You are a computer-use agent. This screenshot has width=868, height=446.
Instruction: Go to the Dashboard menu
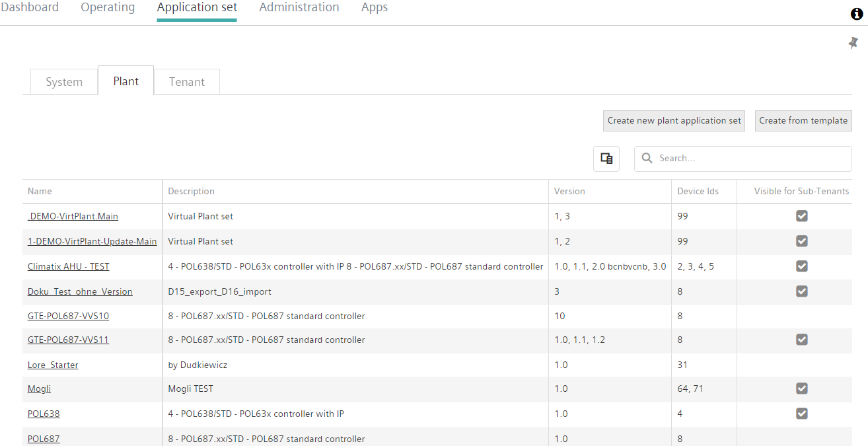tap(30, 8)
